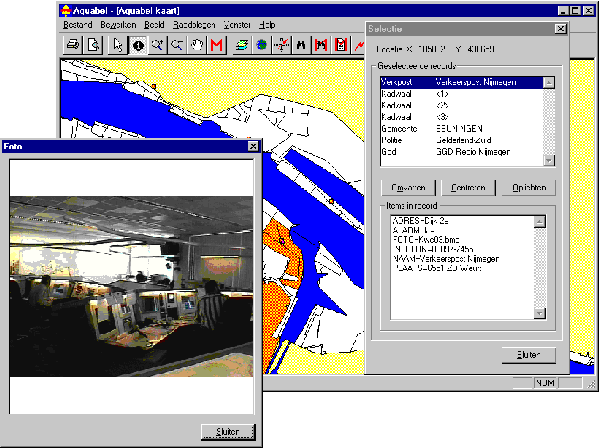The width and height of the screenshot is (599, 448).
Task: Open the Bestand menu
Action: pyautogui.click(x=78, y=25)
